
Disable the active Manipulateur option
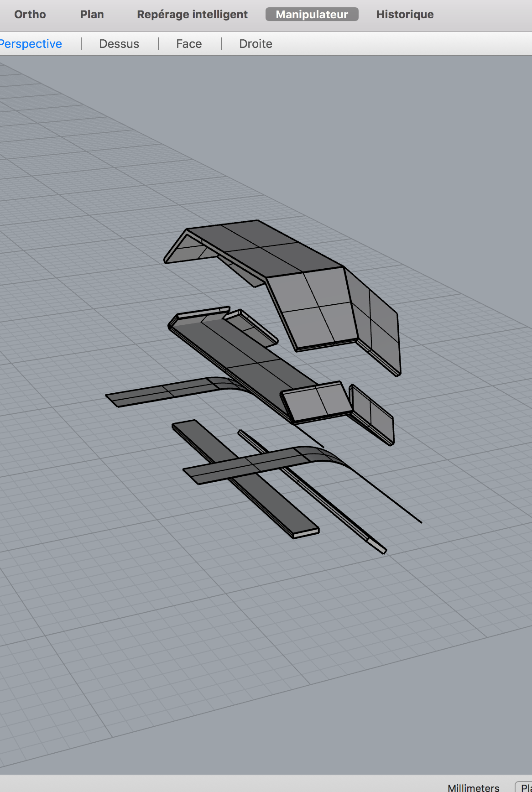click(312, 15)
